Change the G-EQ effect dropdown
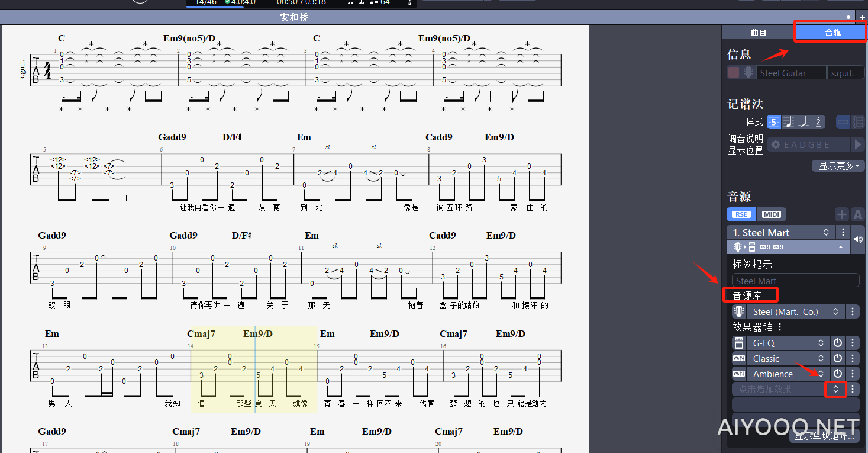This screenshot has height=453, width=868. pos(788,343)
